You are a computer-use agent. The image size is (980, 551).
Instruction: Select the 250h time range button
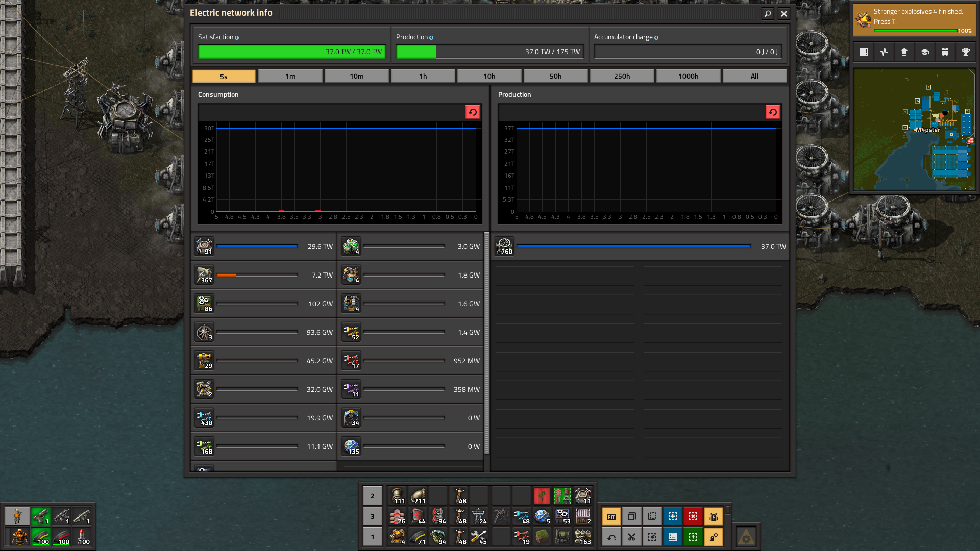[x=622, y=76]
